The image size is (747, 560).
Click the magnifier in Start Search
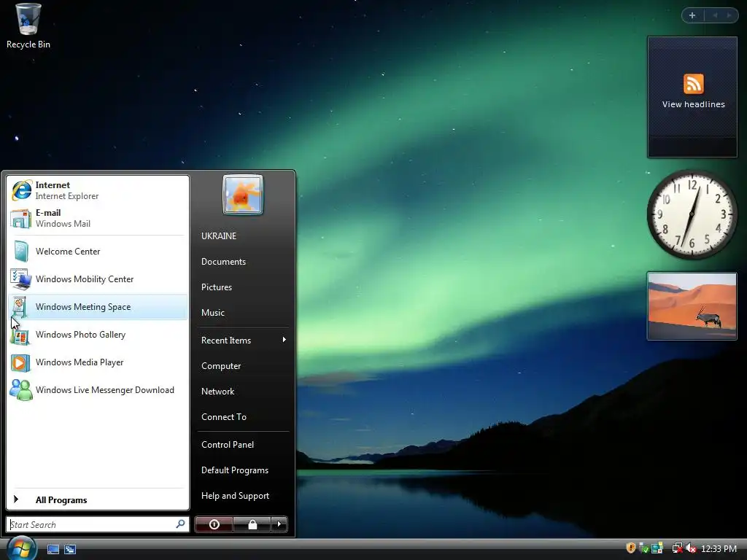click(181, 524)
